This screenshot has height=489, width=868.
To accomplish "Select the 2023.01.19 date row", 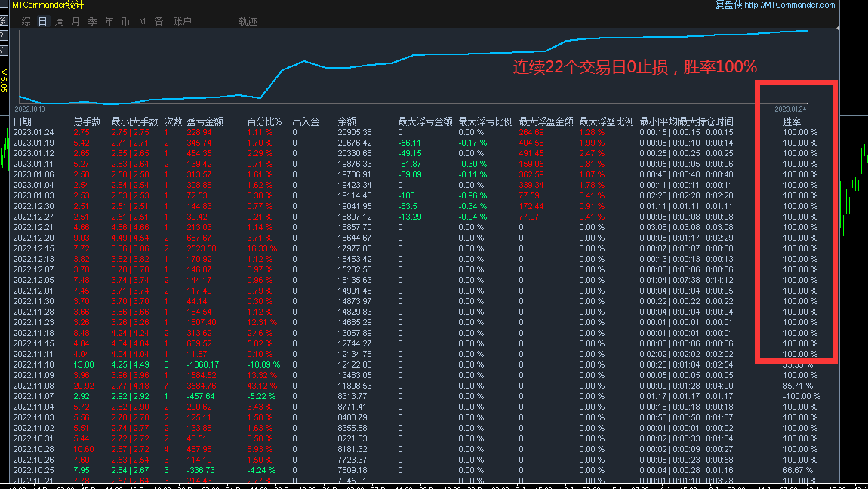I will pyautogui.click(x=34, y=143).
